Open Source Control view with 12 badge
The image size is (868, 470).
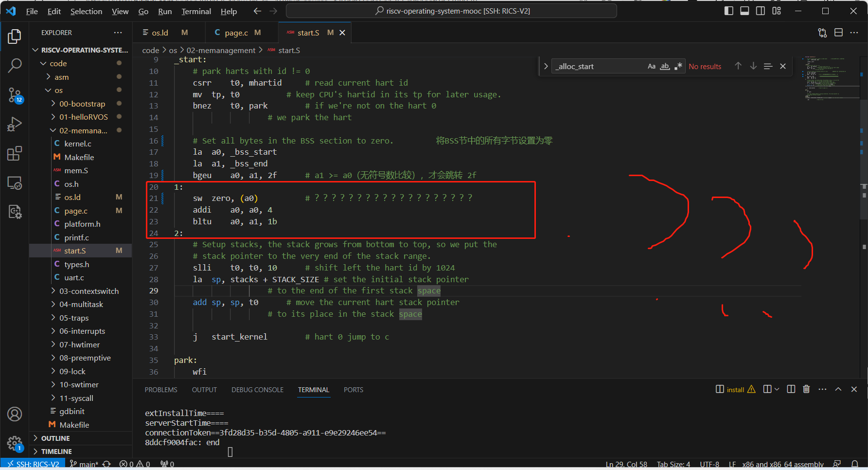pyautogui.click(x=15, y=95)
